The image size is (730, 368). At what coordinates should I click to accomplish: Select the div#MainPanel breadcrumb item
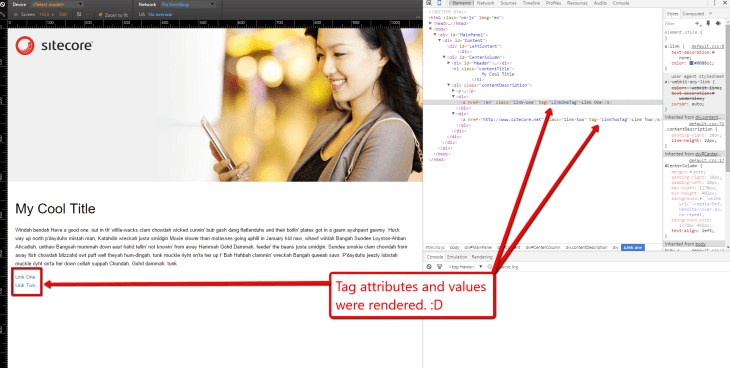tap(478, 247)
